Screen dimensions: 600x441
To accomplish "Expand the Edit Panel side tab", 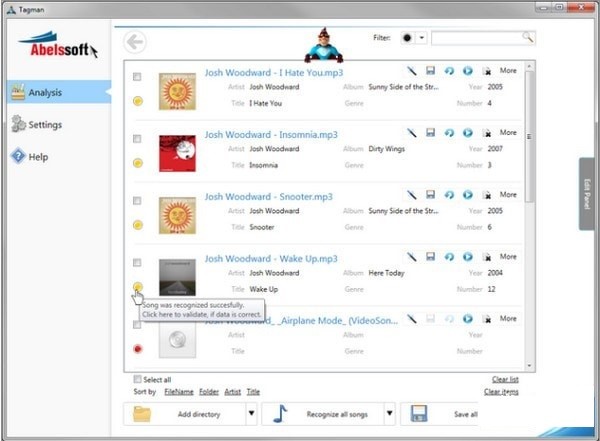I will 587,194.
